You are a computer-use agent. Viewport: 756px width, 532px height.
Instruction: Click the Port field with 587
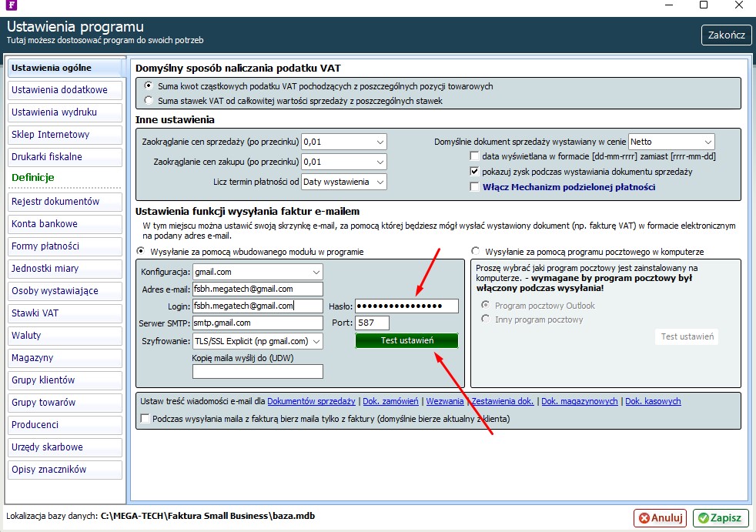click(372, 323)
